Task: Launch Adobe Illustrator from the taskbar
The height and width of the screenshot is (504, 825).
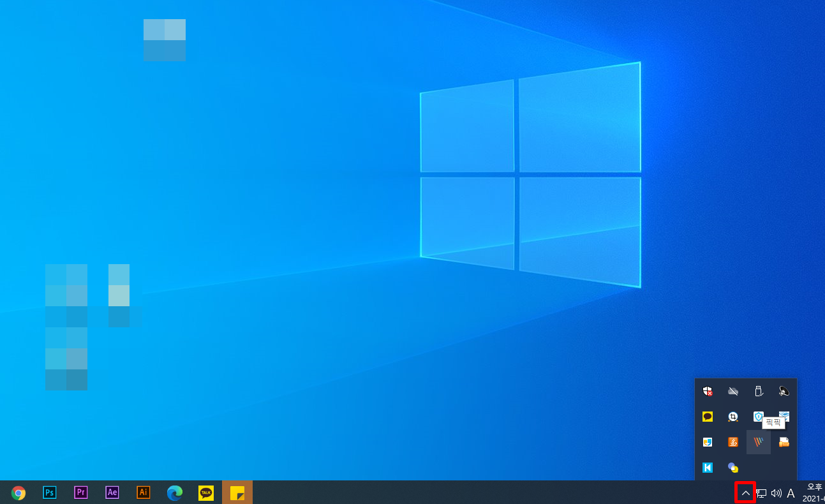Action: [x=144, y=493]
